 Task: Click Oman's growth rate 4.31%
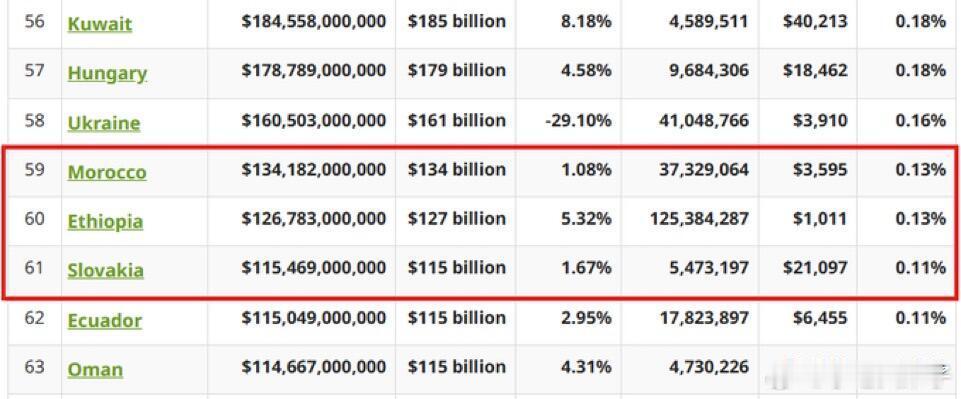click(x=587, y=367)
